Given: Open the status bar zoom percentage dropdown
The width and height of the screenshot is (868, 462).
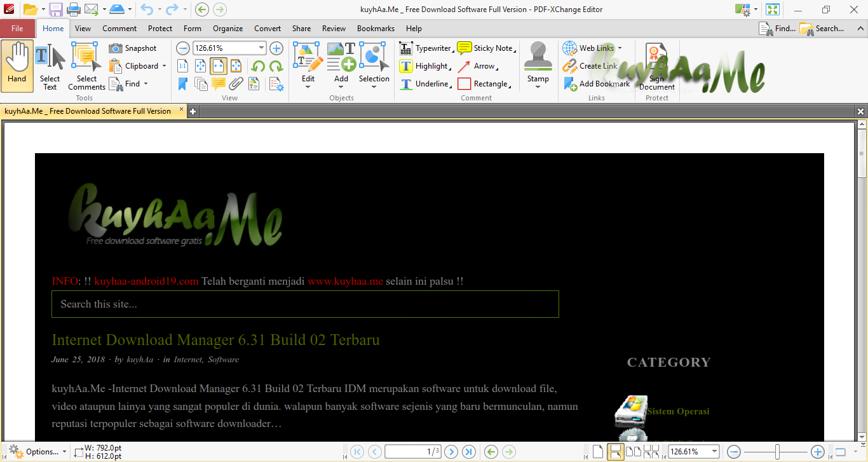Looking at the screenshot, I should [714, 452].
